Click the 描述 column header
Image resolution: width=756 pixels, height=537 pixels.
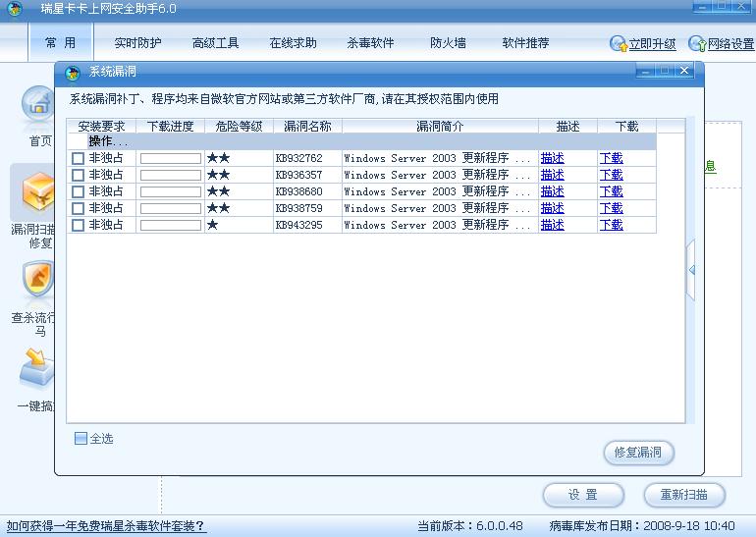click(x=567, y=127)
